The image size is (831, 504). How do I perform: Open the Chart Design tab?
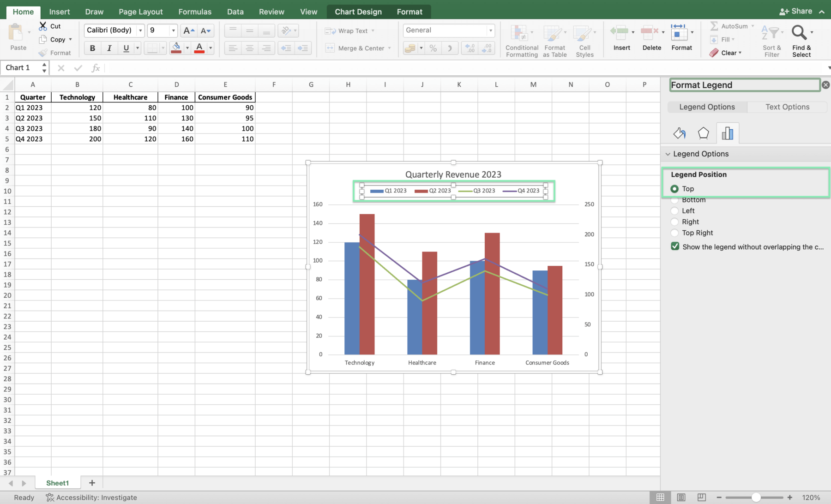click(x=358, y=12)
